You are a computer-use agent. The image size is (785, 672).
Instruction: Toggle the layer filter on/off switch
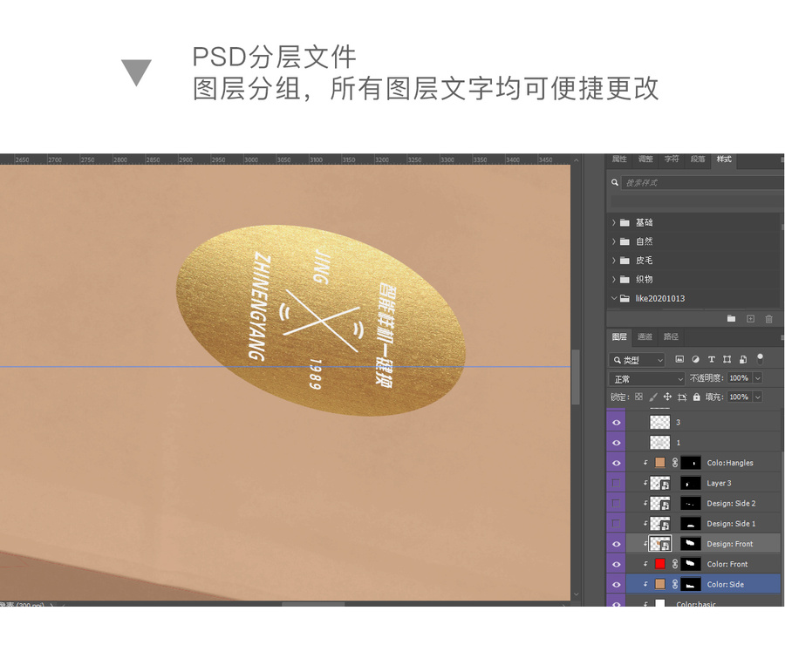[x=760, y=359]
